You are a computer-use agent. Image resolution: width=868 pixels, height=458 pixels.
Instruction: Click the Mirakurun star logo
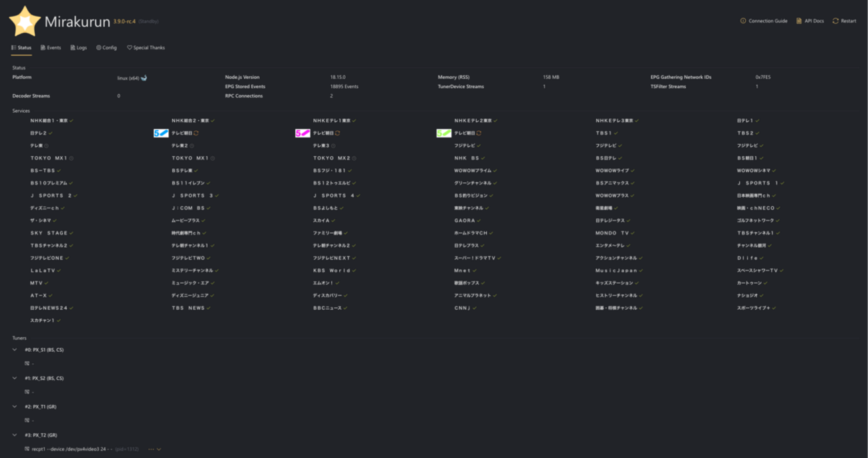[x=25, y=21]
